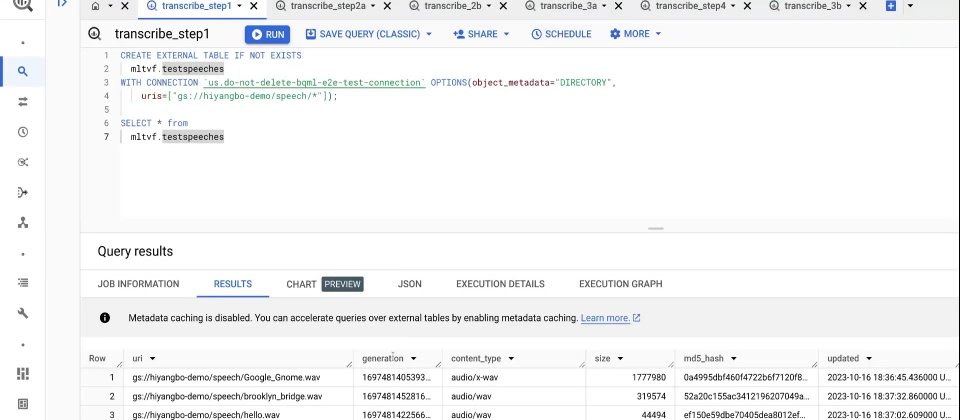Switch to transcribe_3b tab

coord(813,6)
